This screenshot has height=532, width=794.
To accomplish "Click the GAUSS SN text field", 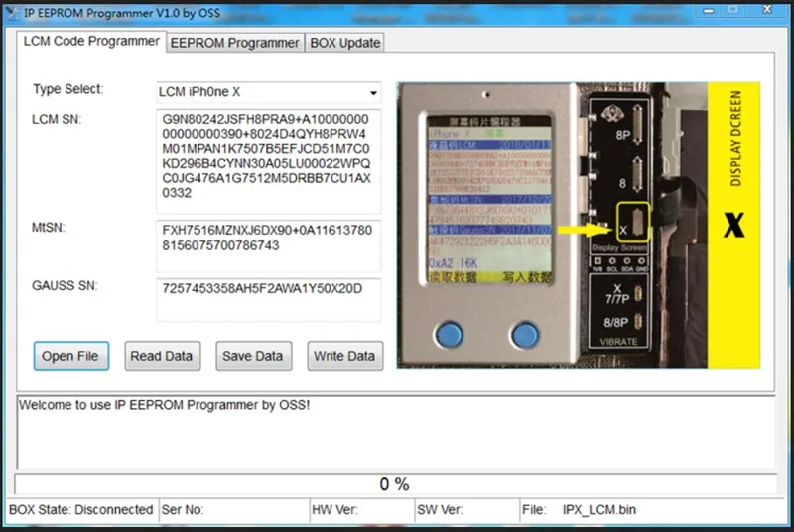I will click(268, 300).
